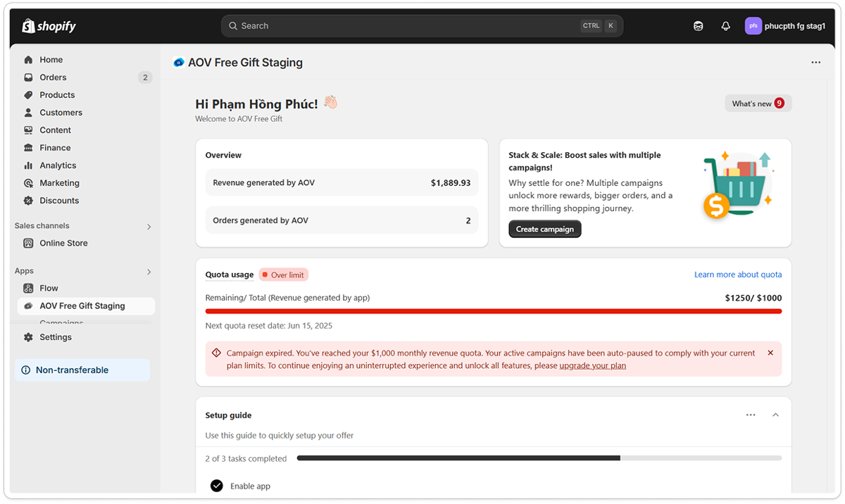The image size is (845, 504).
Task: Click the Revenue generated by AOV row
Action: (342, 182)
